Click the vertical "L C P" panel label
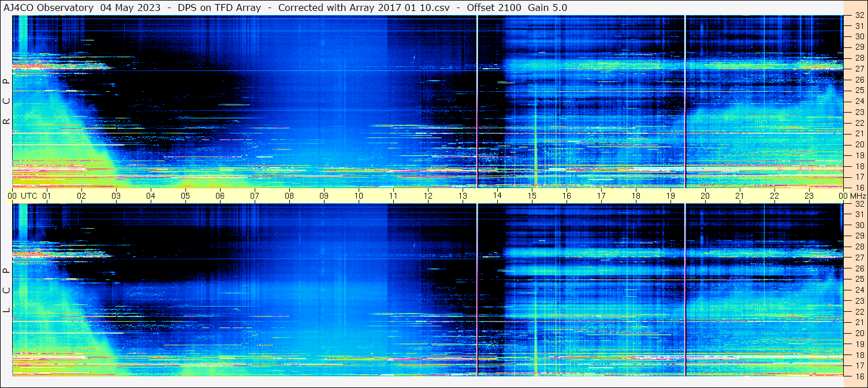The height and width of the screenshot is (388, 868). [x=6, y=290]
